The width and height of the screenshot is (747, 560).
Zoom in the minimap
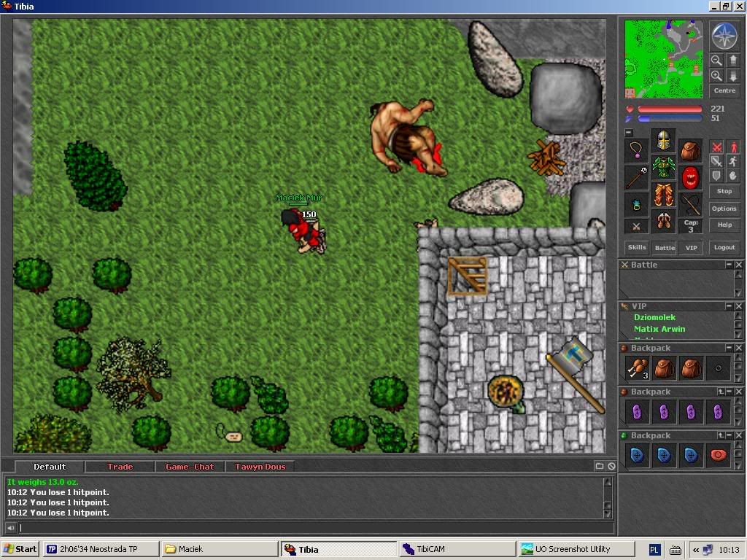click(x=716, y=76)
